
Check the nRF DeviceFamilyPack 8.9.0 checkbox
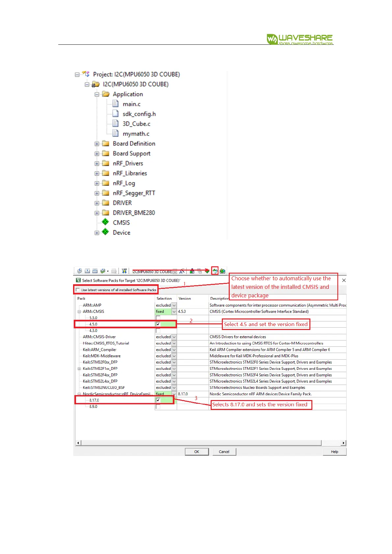[158, 407]
